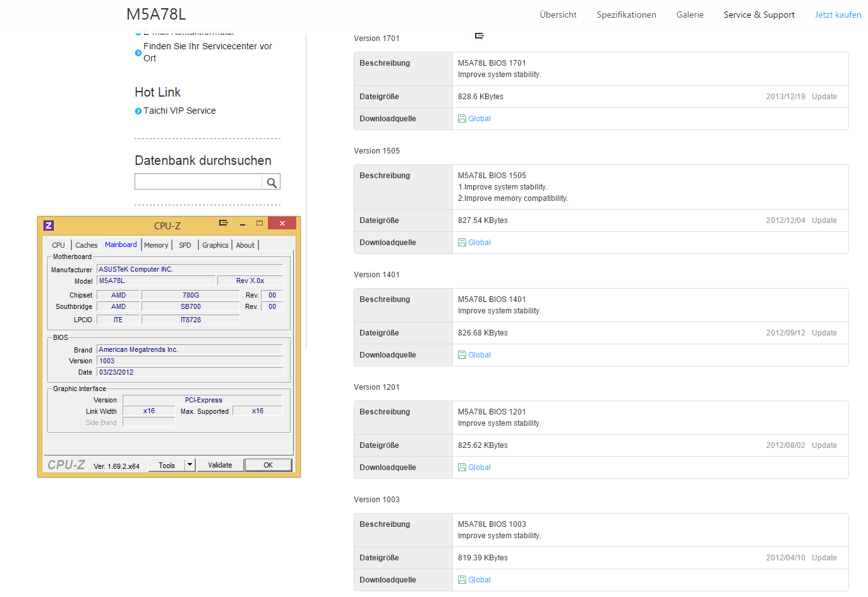Select the Mainboard tab in CPU-Z
The image size is (868, 597).
(121, 244)
